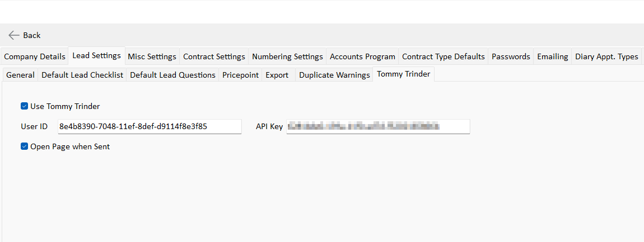Select the Duplicate Warnings sub-tab
The height and width of the screenshot is (242, 644).
pos(334,75)
